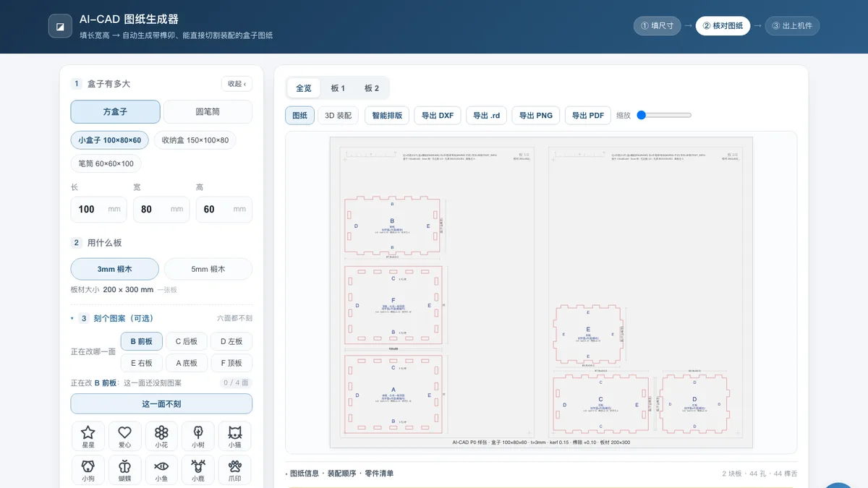Click the wide C panel in sheet 2
This screenshot has height=488, width=868.
pyautogui.click(x=600, y=404)
